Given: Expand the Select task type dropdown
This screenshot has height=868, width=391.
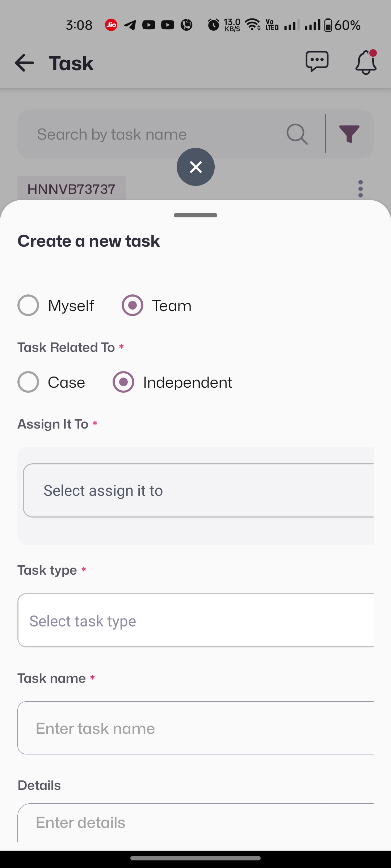Looking at the screenshot, I should tap(195, 621).
